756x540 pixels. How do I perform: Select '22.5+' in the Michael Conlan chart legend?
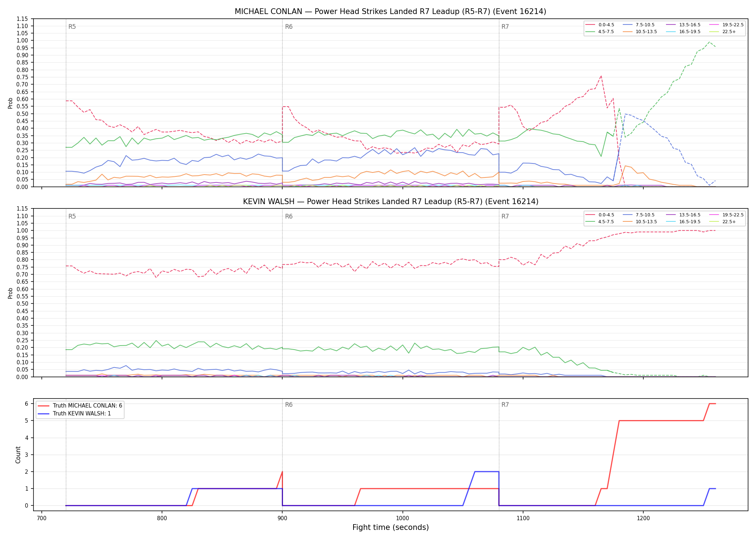723,32
